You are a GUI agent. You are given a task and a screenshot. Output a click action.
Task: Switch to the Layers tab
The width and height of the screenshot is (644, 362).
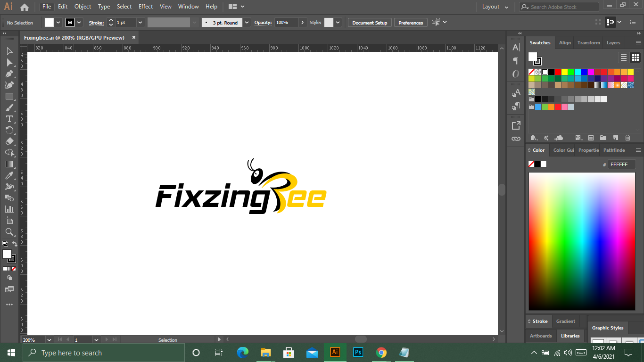pyautogui.click(x=613, y=42)
